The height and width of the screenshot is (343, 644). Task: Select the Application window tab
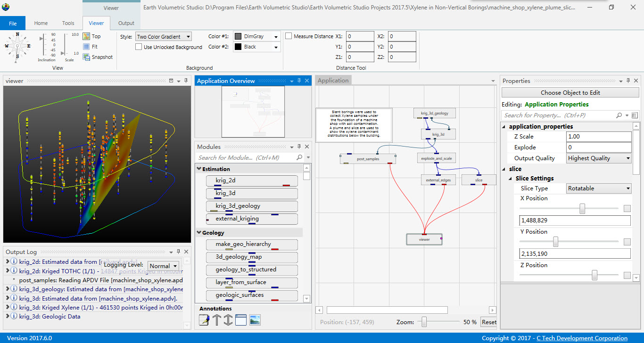tap(333, 81)
